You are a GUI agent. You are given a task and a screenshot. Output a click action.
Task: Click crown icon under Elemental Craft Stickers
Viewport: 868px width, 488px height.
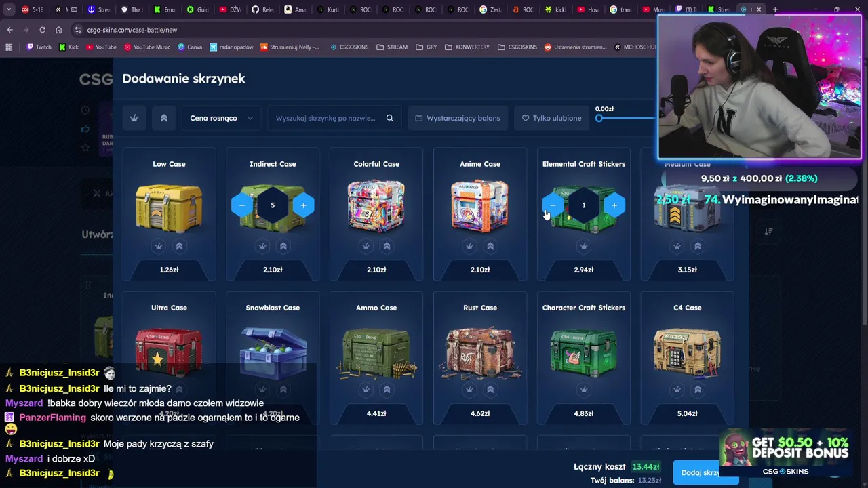(584, 246)
